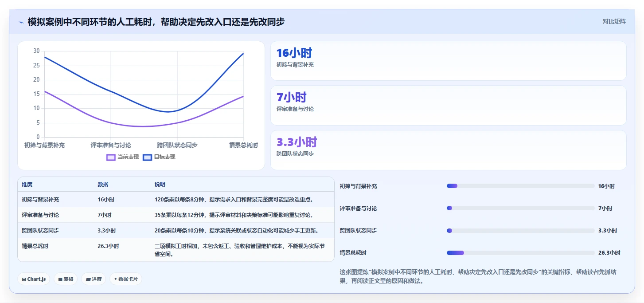Open the 3.3小时 跨团队状态同步 card
Image resolution: width=644 pixels, height=303 pixels.
(448, 150)
